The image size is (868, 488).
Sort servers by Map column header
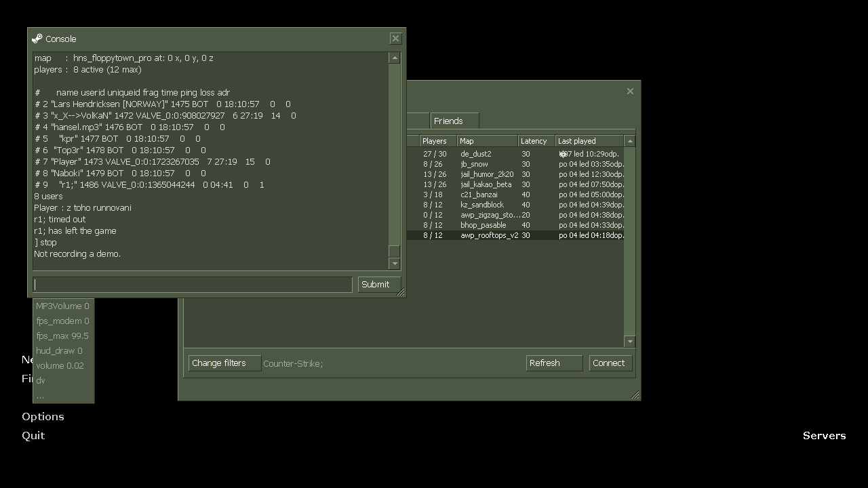(x=487, y=141)
